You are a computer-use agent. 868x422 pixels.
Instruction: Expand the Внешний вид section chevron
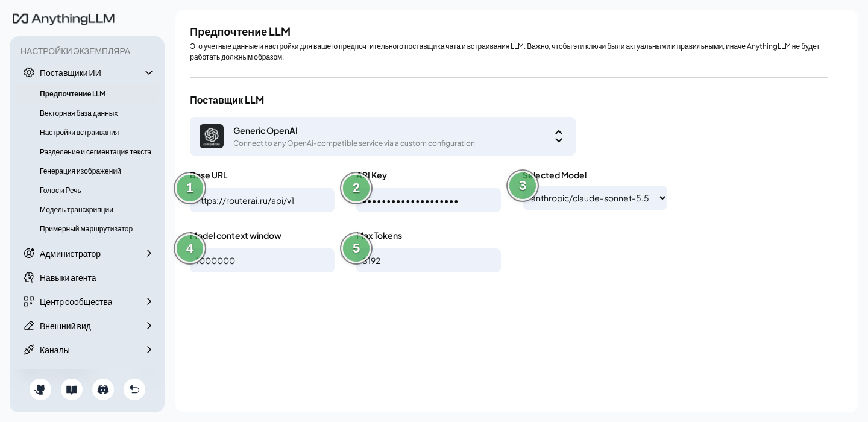coord(149,326)
